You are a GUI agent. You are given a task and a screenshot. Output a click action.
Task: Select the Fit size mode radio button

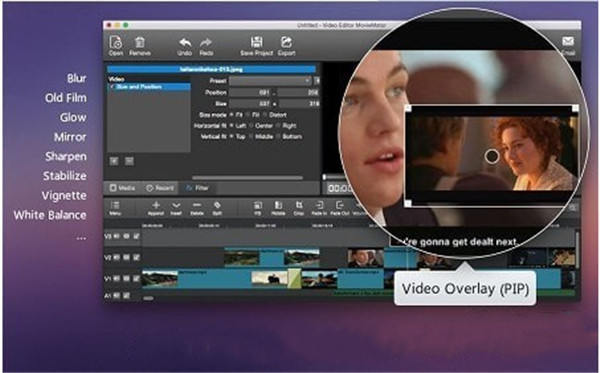click(232, 115)
